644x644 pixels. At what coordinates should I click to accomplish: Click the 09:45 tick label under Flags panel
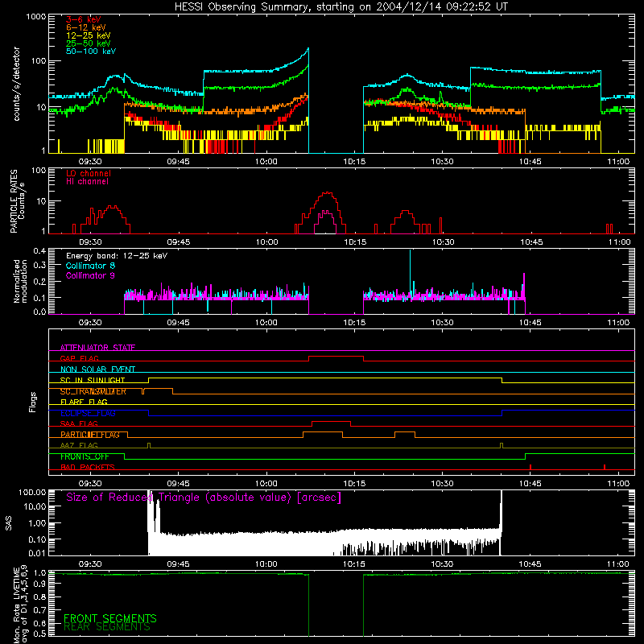click(178, 484)
